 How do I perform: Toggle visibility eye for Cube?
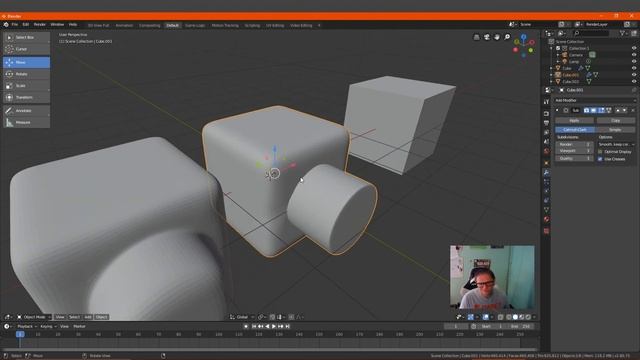pyautogui.click(x=634, y=68)
